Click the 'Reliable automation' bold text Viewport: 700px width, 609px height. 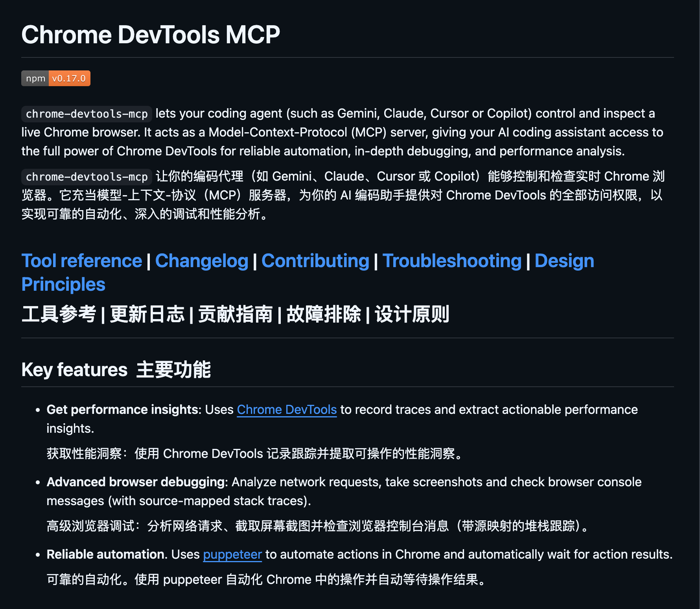tap(105, 554)
